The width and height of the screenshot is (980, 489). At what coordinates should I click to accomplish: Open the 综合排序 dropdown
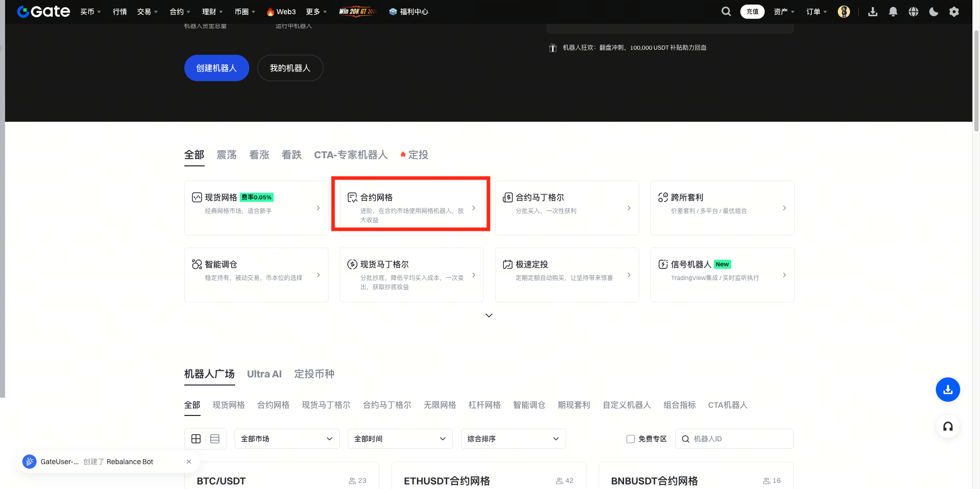[513, 439]
